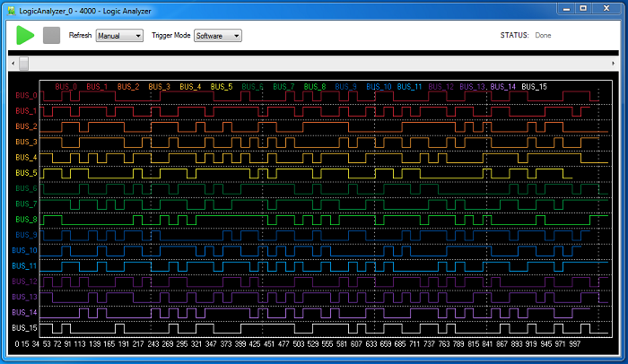Select BUS_11 label on left axis
Viewport: 628px width, 364px height.
click(x=25, y=266)
